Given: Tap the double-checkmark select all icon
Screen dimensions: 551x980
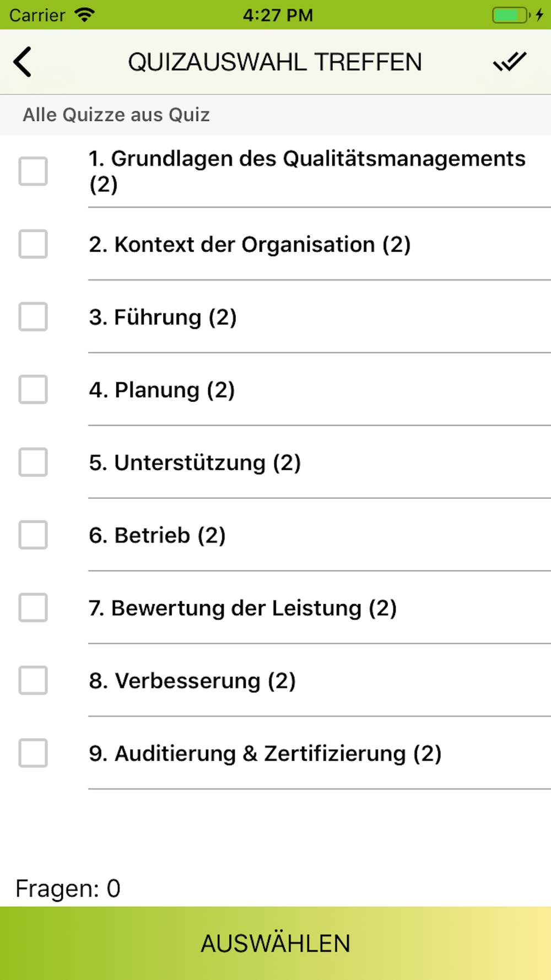Looking at the screenshot, I should pyautogui.click(x=510, y=62).
